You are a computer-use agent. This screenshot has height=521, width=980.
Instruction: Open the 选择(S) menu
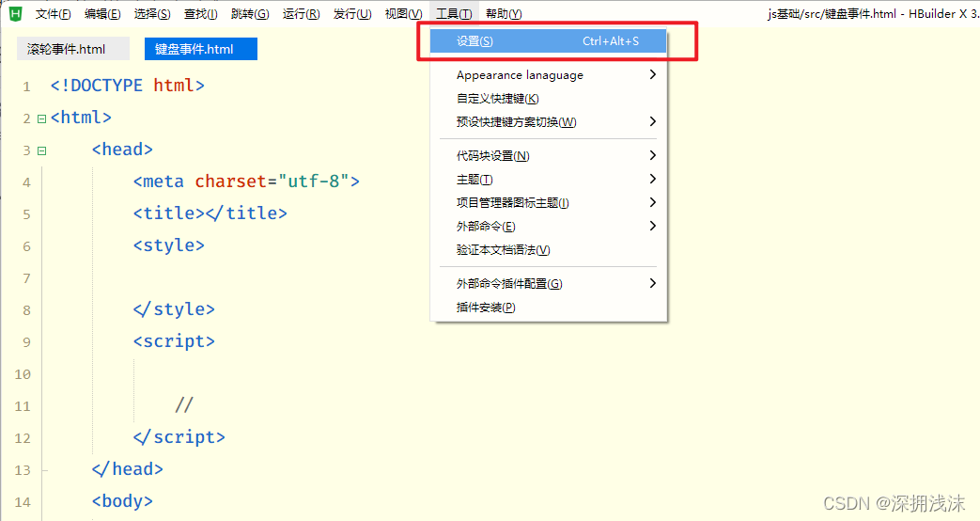coord(152,14)
